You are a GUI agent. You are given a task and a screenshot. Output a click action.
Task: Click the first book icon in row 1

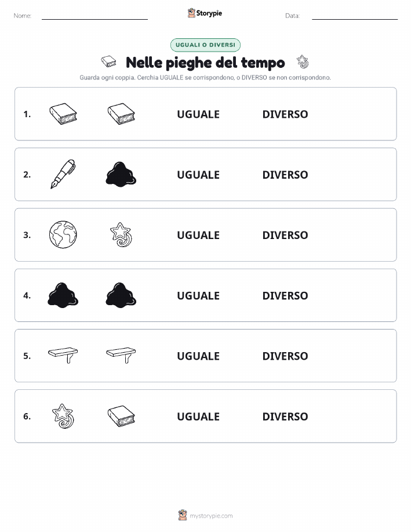[63, 114]
